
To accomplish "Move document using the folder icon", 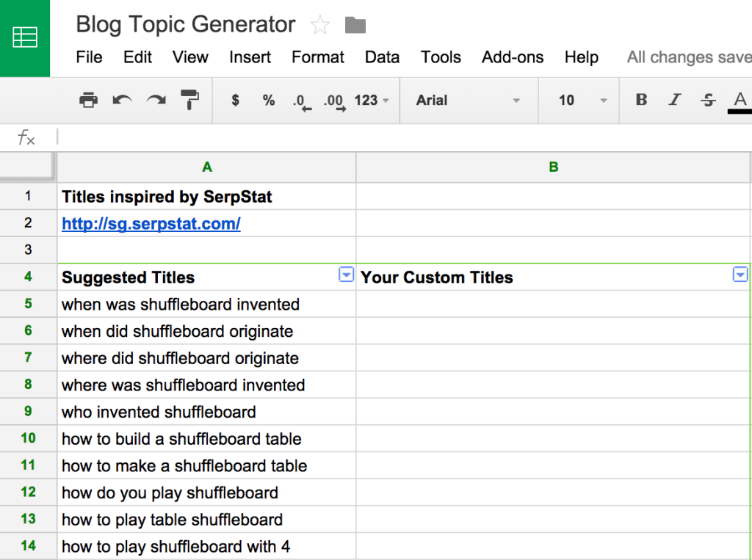I will click(x=355, y=25).
